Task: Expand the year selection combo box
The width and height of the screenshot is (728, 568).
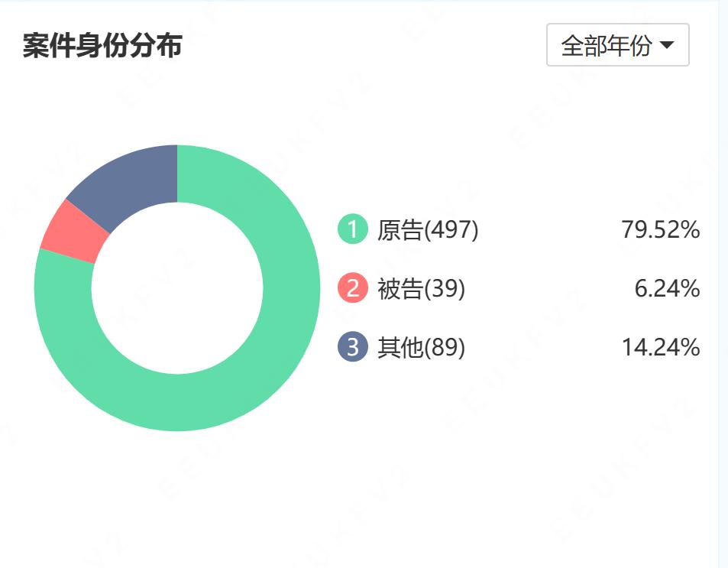Action: pos(616,44)
